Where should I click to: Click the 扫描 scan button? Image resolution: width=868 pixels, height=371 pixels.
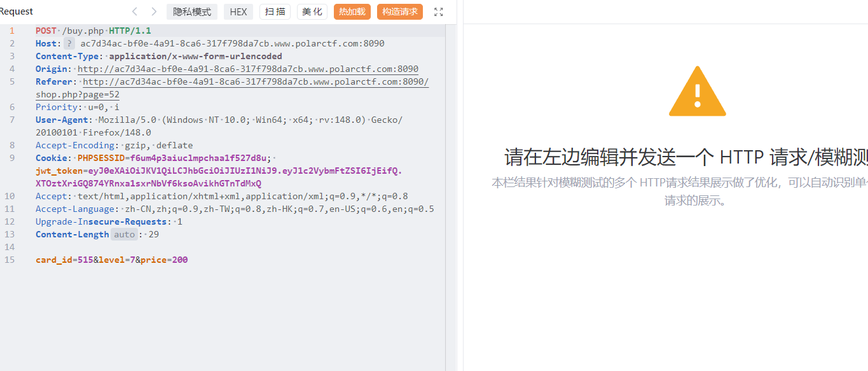tap(275, 11)
